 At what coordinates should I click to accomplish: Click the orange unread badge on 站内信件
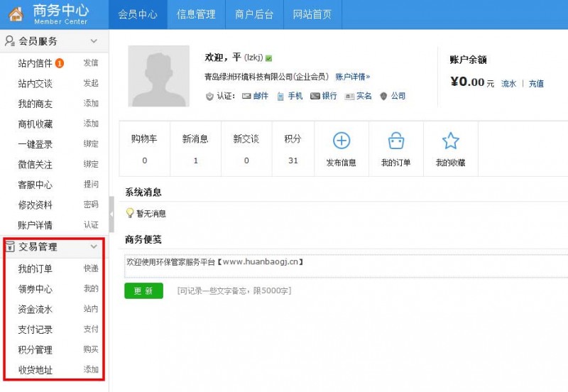point(60,63)
